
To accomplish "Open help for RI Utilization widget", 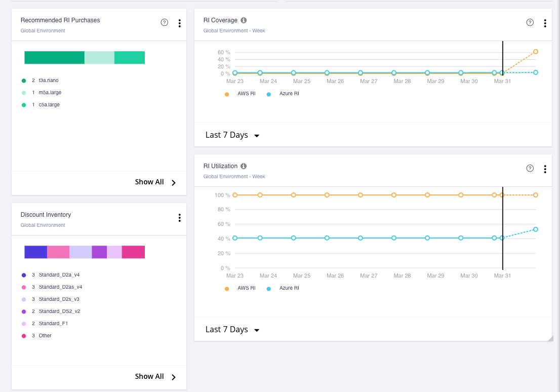I will click(530, 168).
